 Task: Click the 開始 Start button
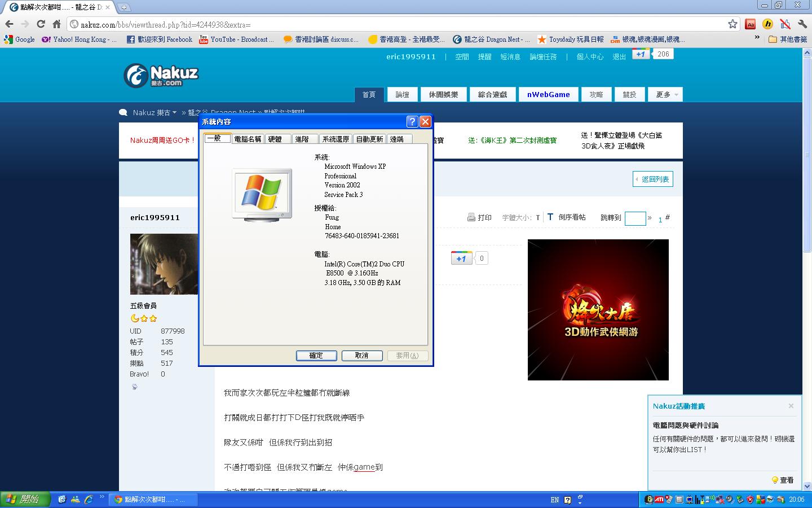click(x=25, y=500)
